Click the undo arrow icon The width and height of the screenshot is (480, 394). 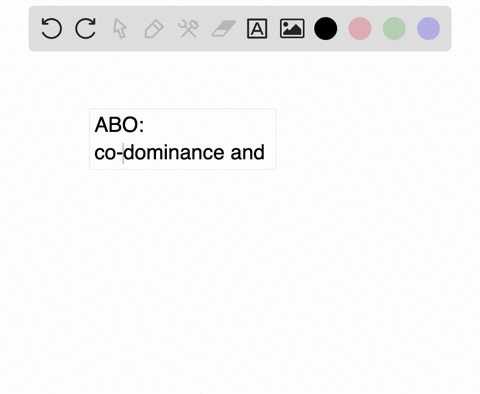[52, 29]
